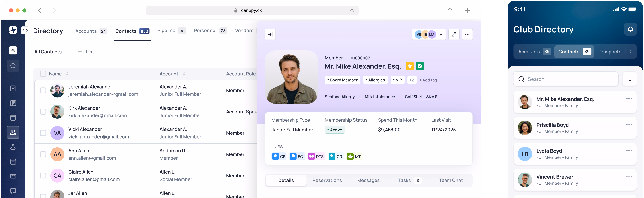Open the Seafood Allergy link

point(340,97)
